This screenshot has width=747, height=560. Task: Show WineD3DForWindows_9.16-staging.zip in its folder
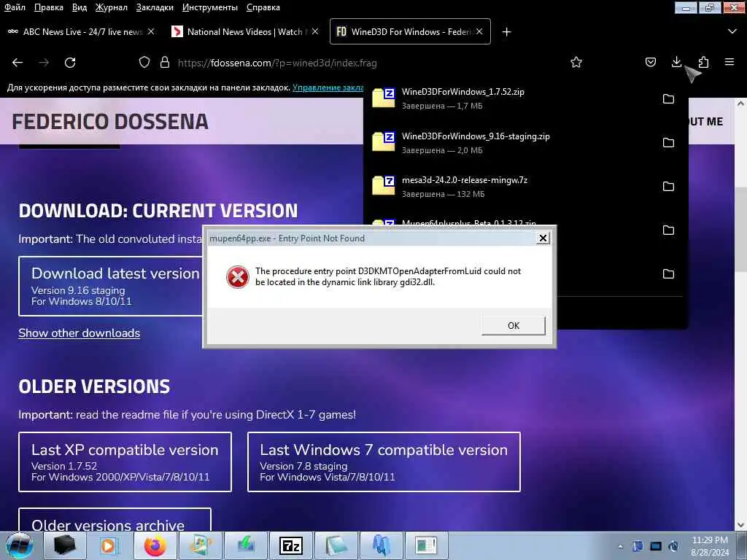click(668, 142)
